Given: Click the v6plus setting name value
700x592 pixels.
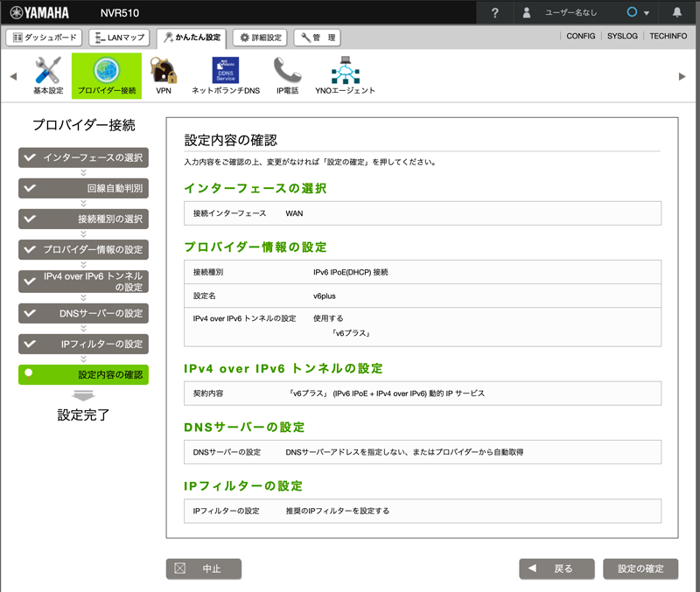Looking at the screenshot, I should (324, 296).
